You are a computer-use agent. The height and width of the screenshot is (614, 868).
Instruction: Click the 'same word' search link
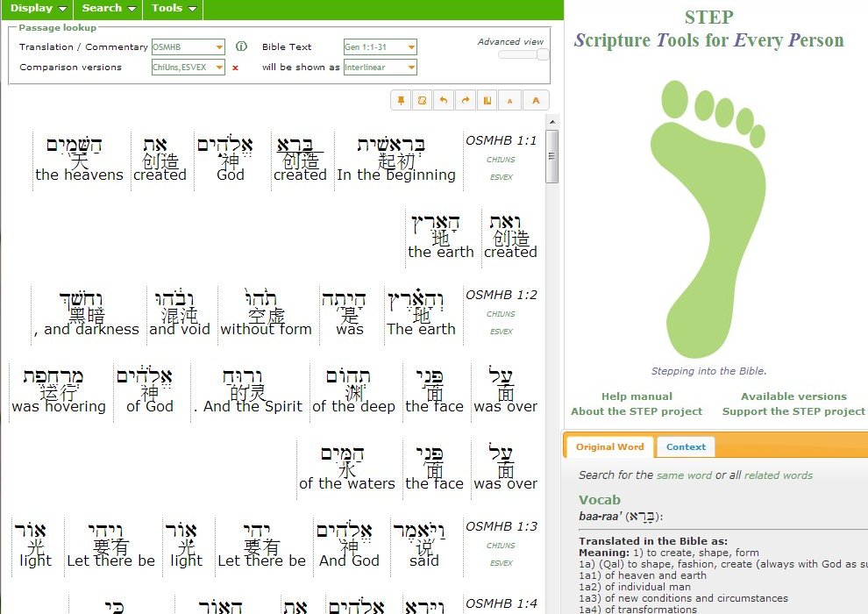pyautogui.click(x=684, y=475)
